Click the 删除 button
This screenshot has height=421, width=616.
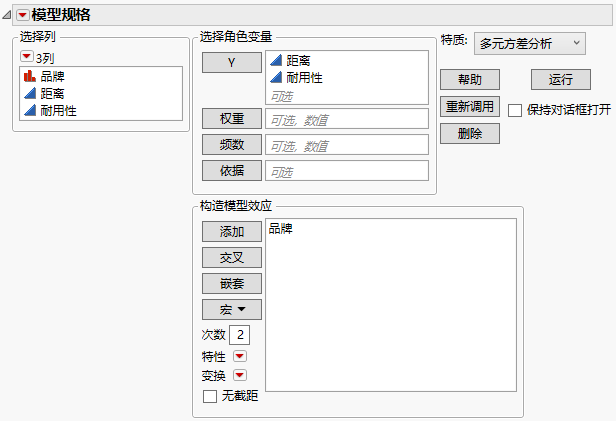pyautogui.click(x=470, y=134)
